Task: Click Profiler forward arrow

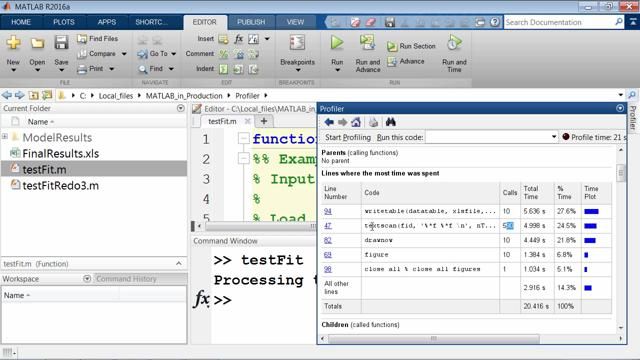Action: 342,122
